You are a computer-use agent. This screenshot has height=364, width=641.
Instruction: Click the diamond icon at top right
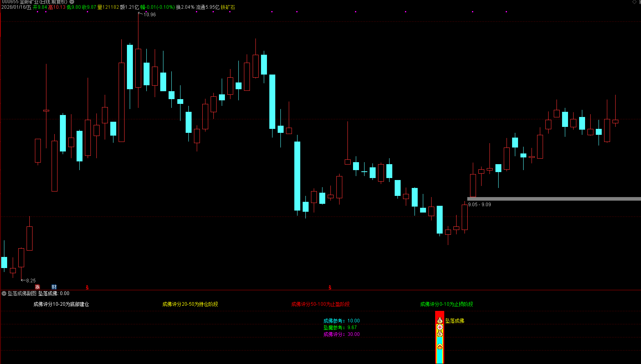tap(634, 2)
